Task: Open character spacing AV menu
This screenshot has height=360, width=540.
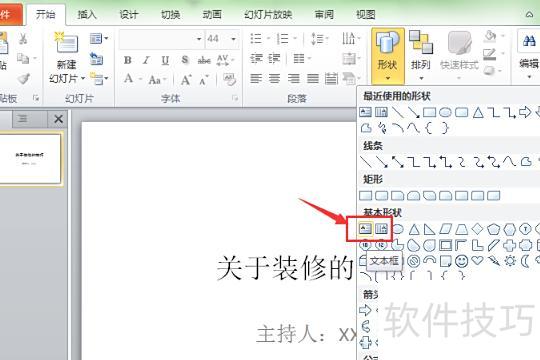Action: coord(225,60)
